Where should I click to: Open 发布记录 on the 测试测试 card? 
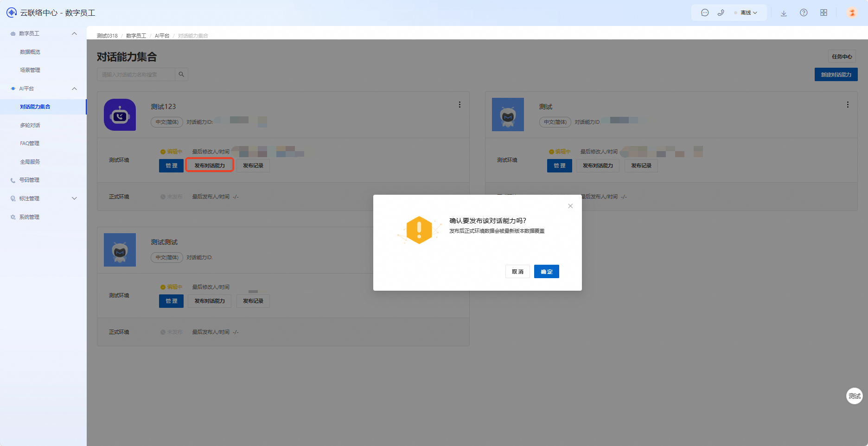coord(253,301)
